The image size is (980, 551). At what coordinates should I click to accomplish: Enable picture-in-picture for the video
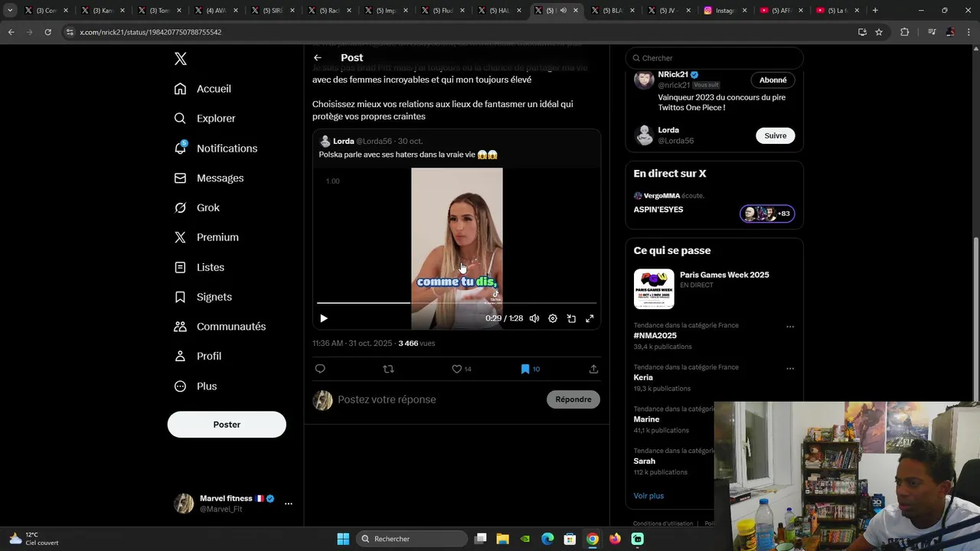click(571, 318)
